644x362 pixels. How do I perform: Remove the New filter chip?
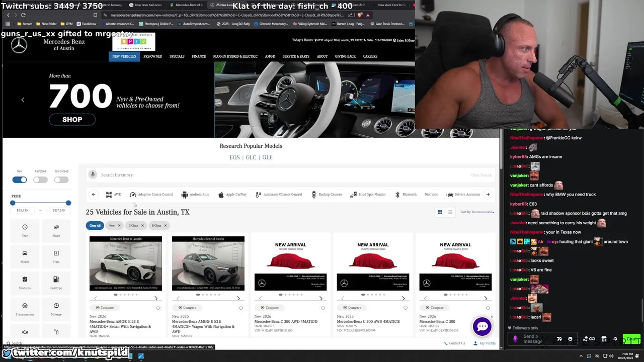coord(119,225)
